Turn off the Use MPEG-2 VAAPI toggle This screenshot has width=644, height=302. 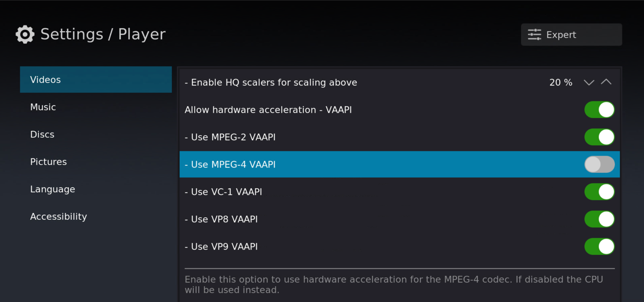click(599, 137)
